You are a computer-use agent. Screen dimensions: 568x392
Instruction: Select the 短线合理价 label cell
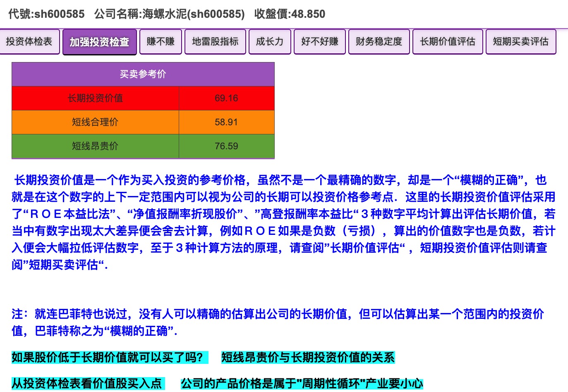(x=96, y=122)
